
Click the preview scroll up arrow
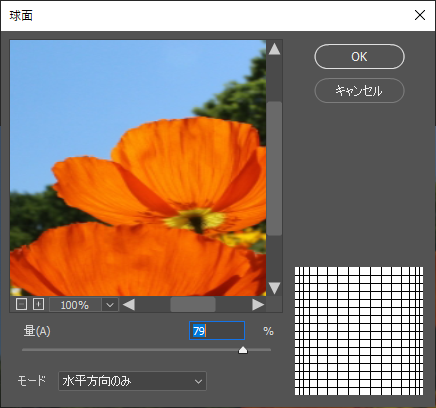coord(274,49)
